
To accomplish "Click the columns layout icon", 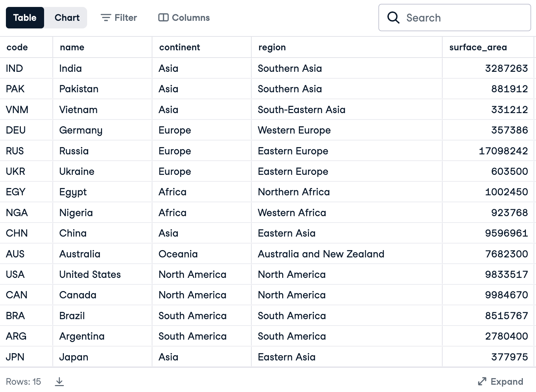I will click(163, 18).
